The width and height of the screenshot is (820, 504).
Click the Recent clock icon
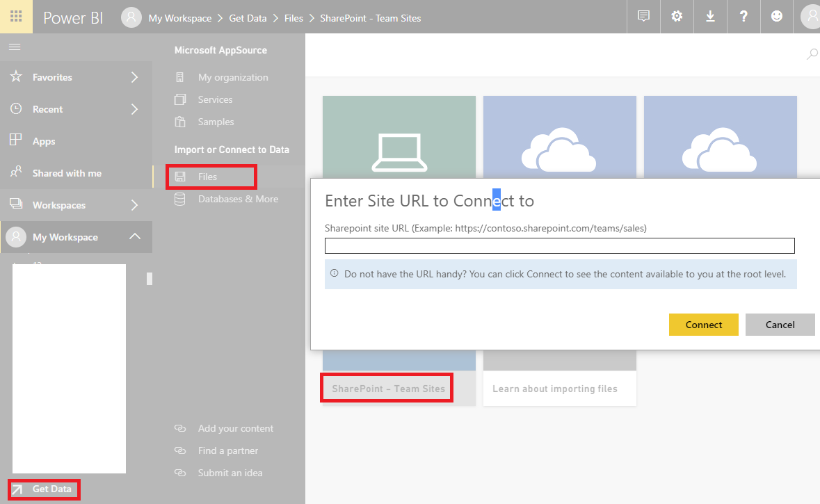(x=16, y=108)
